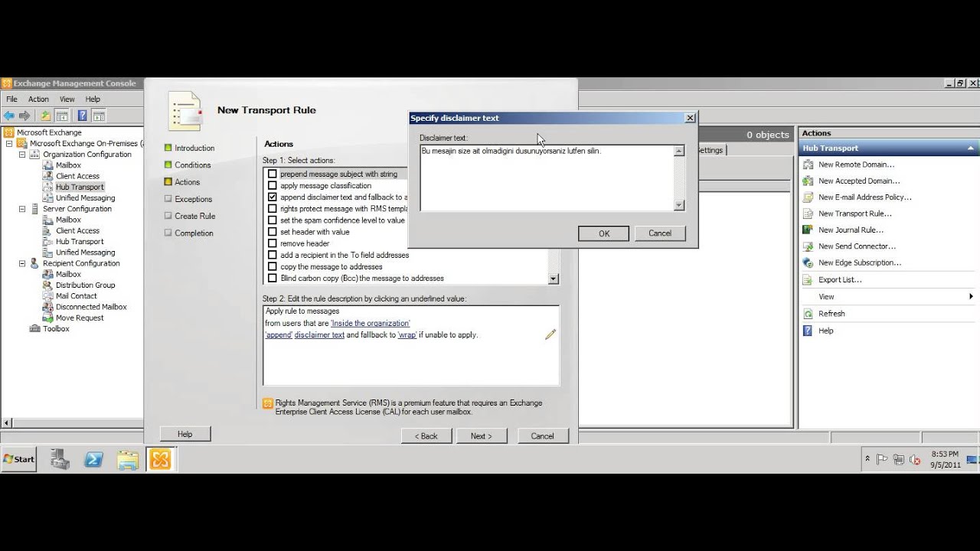Click the New Journal Rule action icon
This screenshot has width=980, height=551.
tap(808, 230)
